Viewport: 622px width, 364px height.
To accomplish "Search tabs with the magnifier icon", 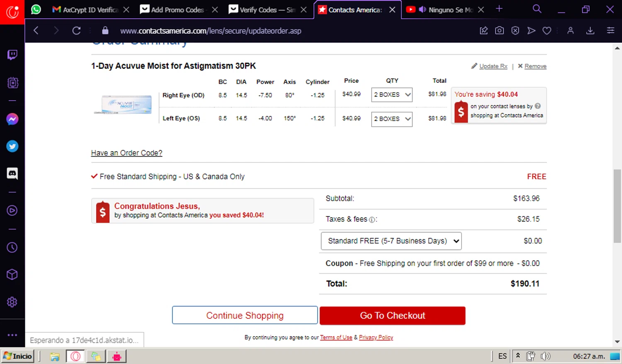I will pos(537,9).
